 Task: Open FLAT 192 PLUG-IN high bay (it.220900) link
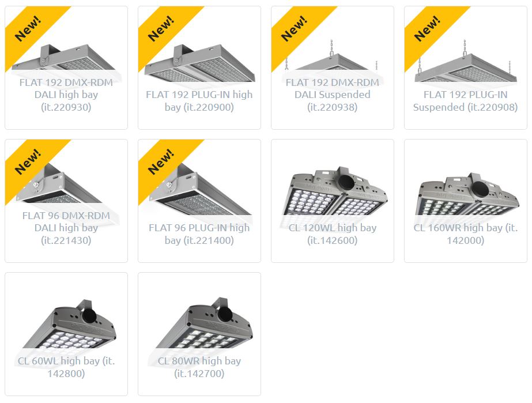point(199,101)
